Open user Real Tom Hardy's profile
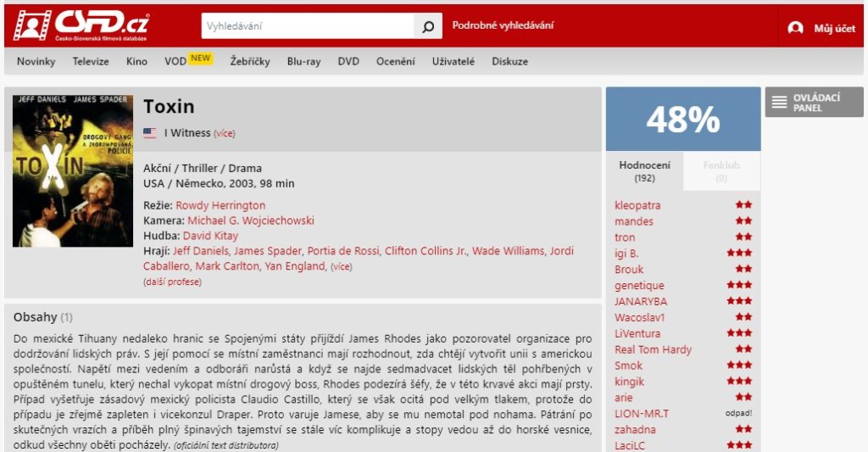 click(x=653, y=350)
